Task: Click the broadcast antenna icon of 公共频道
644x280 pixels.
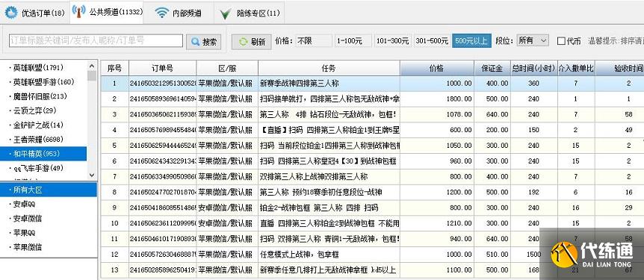Action: coord(79,12)
